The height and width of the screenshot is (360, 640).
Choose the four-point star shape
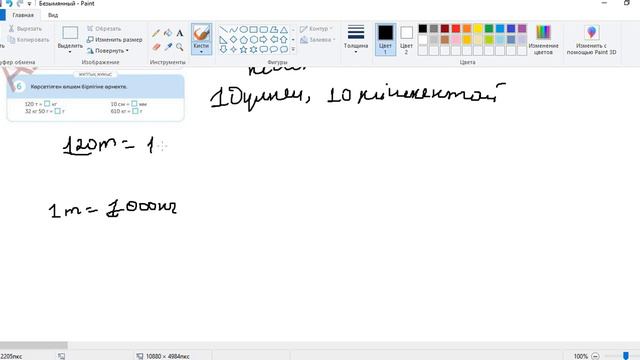233,49
